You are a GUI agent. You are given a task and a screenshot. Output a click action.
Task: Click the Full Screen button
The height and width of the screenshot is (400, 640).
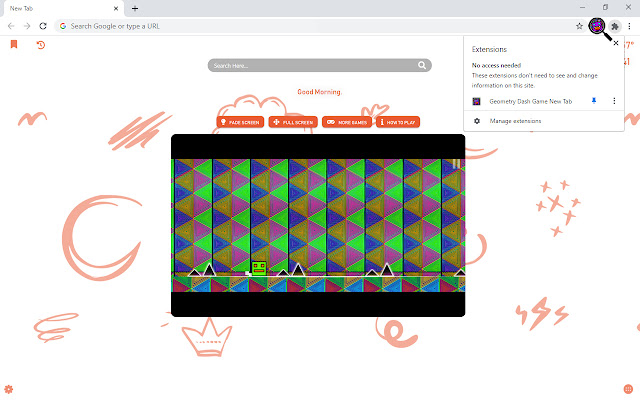tap(293, 122)
